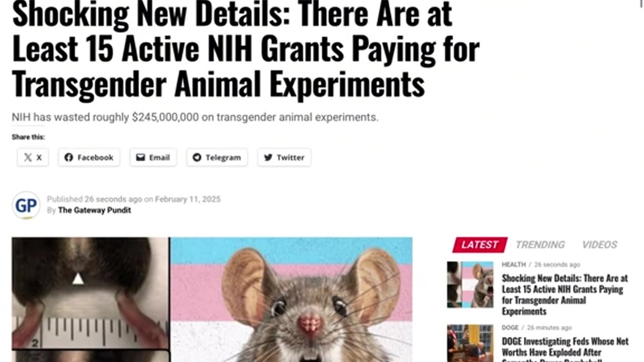The image size is (644, 362).
Task: Click the DOGE category label
Action: tap(510, 328)
